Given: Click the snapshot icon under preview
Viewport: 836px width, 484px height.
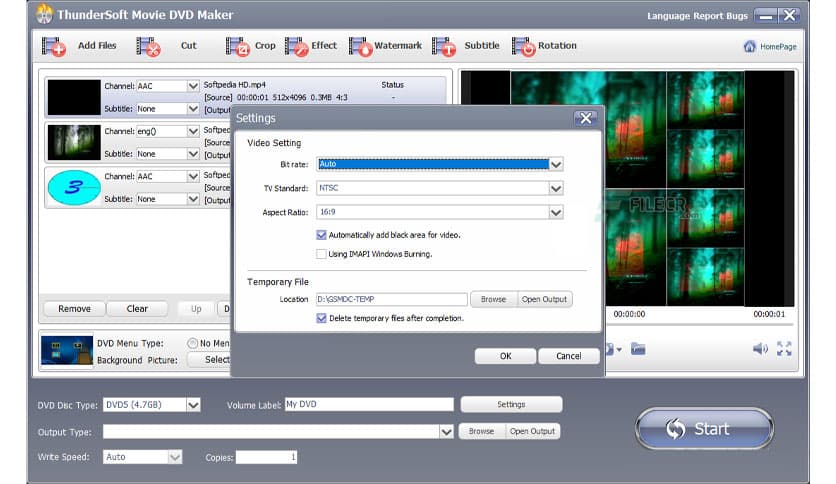Looking at the screenshot, I should click(x=611, y=349).
